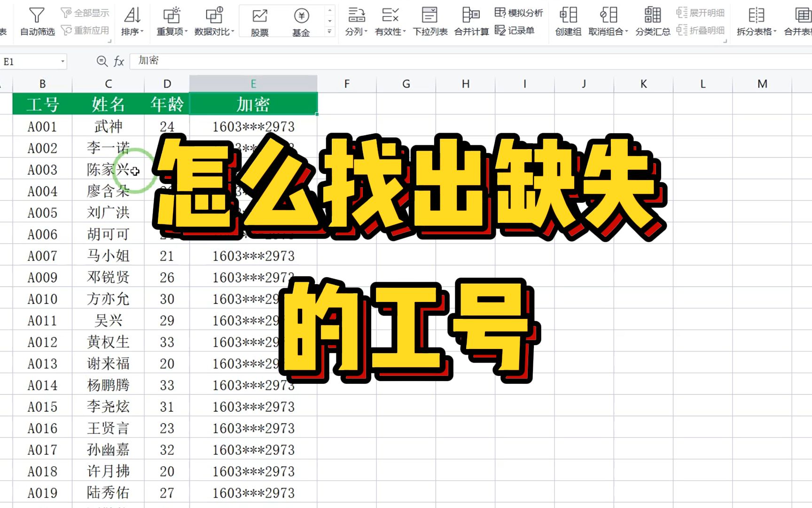
Task: Open the Record Form (记录单)
Action: tap(515, 31)
